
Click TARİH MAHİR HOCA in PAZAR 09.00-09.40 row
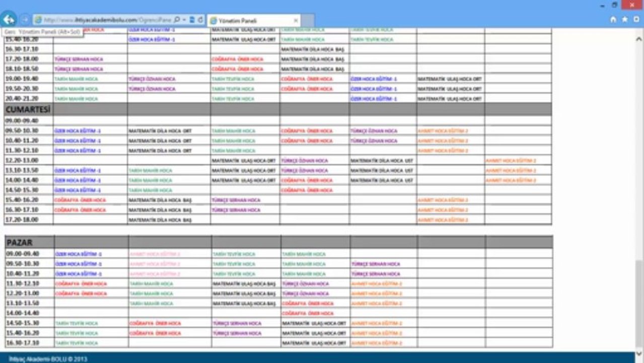(x=304, y=255)
